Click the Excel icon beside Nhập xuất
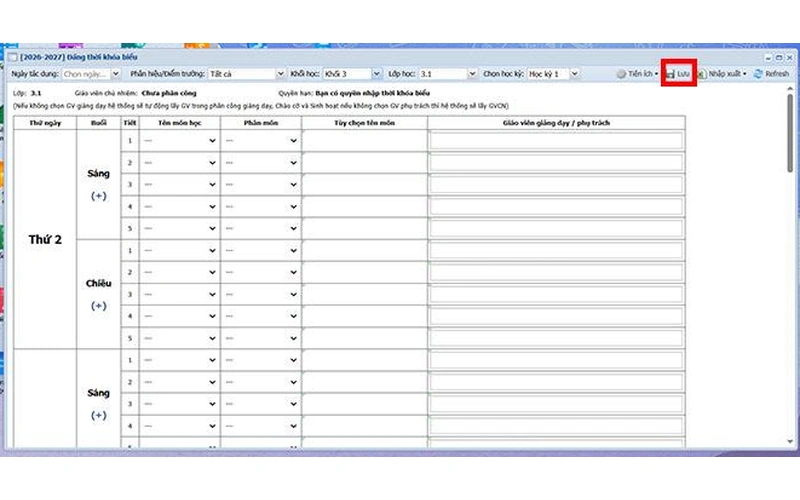Screen dimensions: 800x500 point(702,74)
